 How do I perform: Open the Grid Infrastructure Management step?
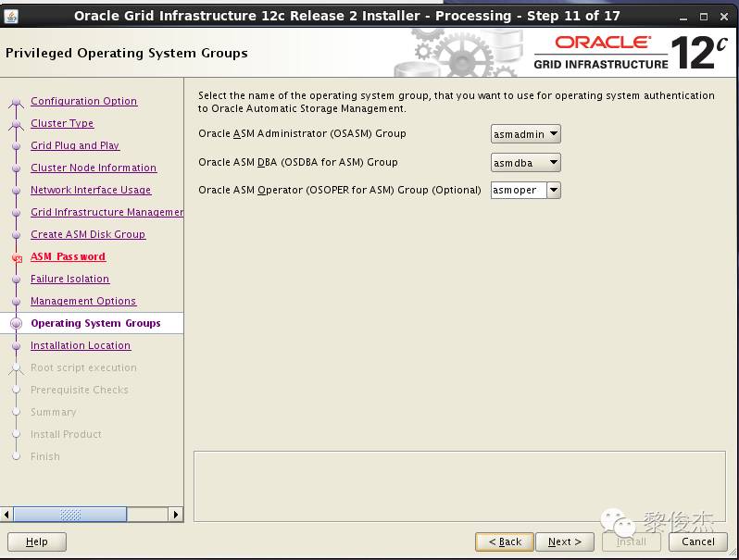pyautogui.click(x=107, y=212)
